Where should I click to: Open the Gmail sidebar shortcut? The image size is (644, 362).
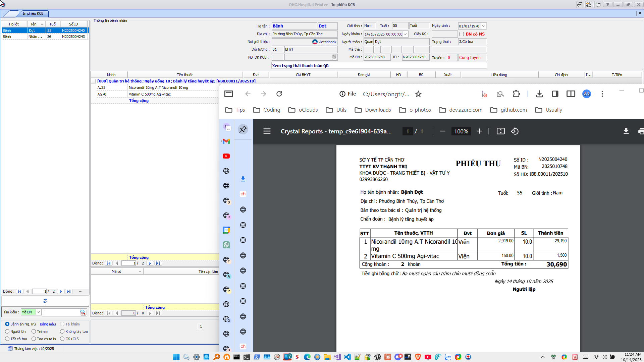pos(226,141)
